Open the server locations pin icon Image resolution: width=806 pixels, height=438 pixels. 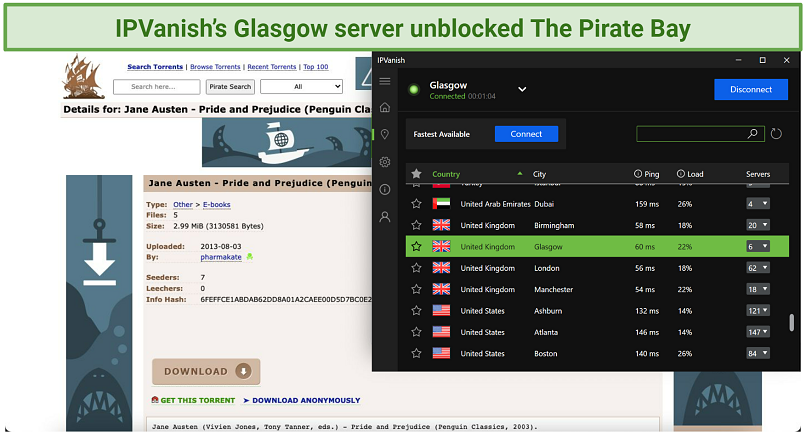[384, 134]
